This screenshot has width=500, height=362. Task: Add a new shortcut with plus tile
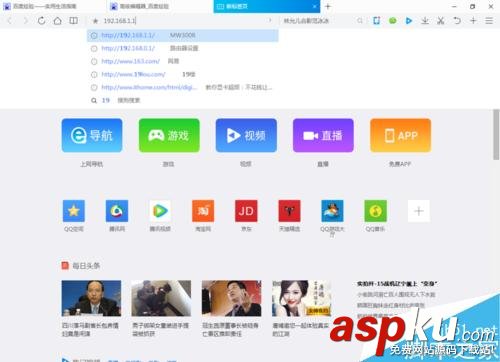[x=419, y=211]
